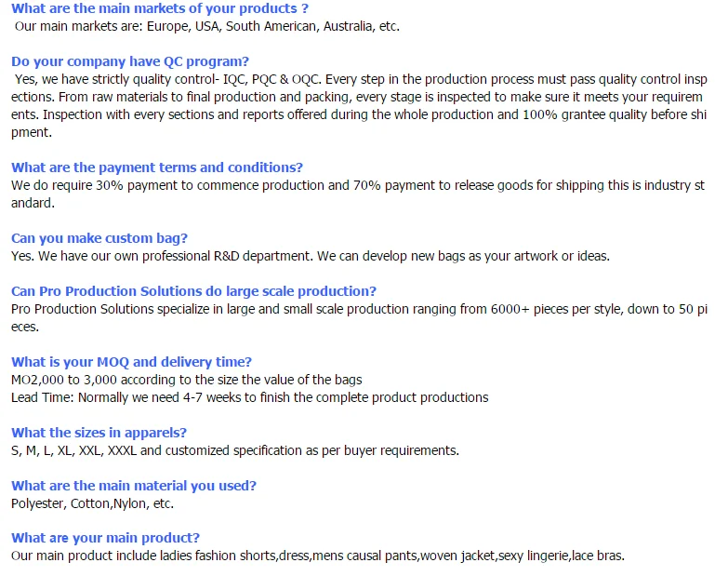
Task: Click the 'What are your main product?' heading
Action: 105,538
